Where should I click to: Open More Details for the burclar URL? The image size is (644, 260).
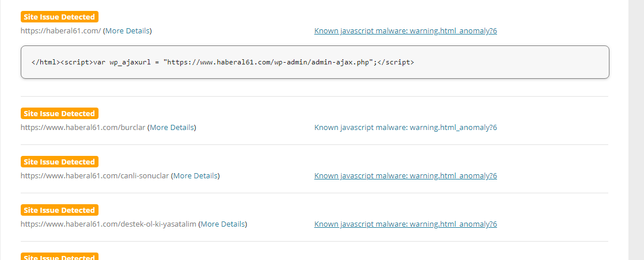172,128
